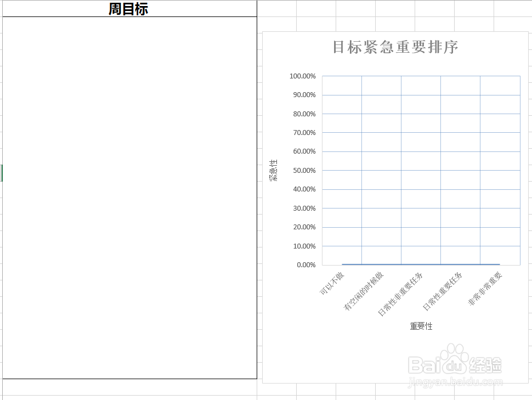Click the 50.00% axis label

(304, 170)
